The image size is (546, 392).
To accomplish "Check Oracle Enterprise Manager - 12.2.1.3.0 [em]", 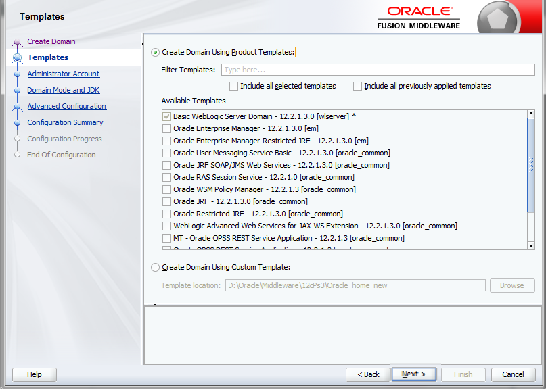I will click(x=167, y=128).
